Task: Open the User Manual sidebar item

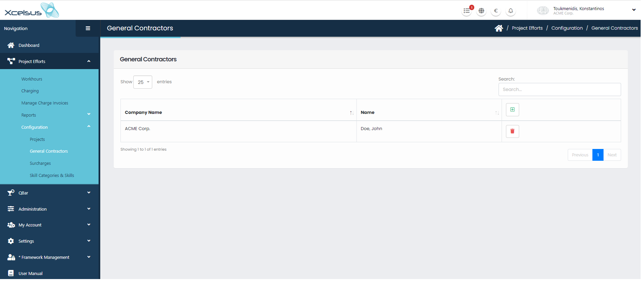Action: (30, 274)
